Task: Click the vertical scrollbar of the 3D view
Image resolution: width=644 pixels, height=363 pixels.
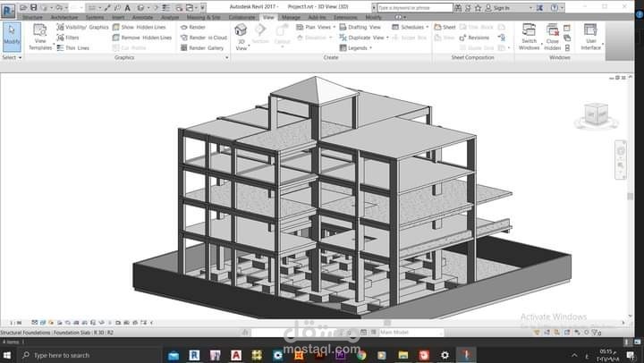Action: click(630, 197)
